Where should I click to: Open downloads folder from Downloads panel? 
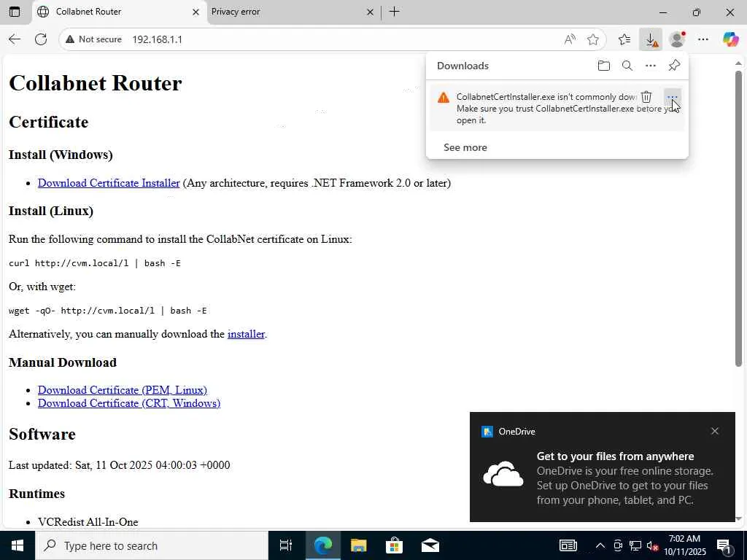tap(603, 66)
